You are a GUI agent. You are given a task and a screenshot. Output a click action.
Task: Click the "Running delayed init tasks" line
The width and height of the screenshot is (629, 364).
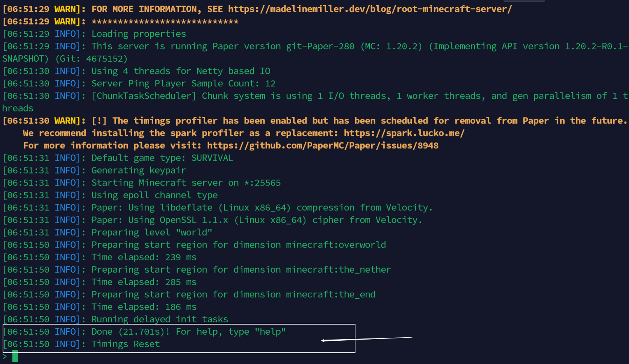coord(160,319)
